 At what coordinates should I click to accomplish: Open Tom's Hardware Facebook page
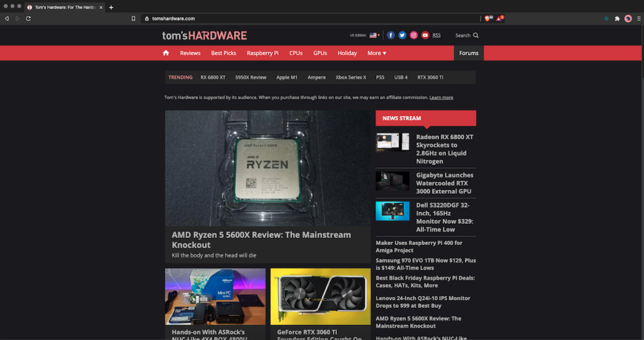pyautogui.click(x=391, y=35)
